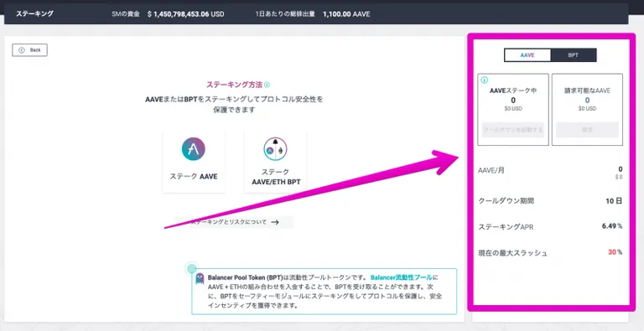The width and height of the screenshot is (644, 331).
Task: Click the teal circle hint marker
Action: 191,269
